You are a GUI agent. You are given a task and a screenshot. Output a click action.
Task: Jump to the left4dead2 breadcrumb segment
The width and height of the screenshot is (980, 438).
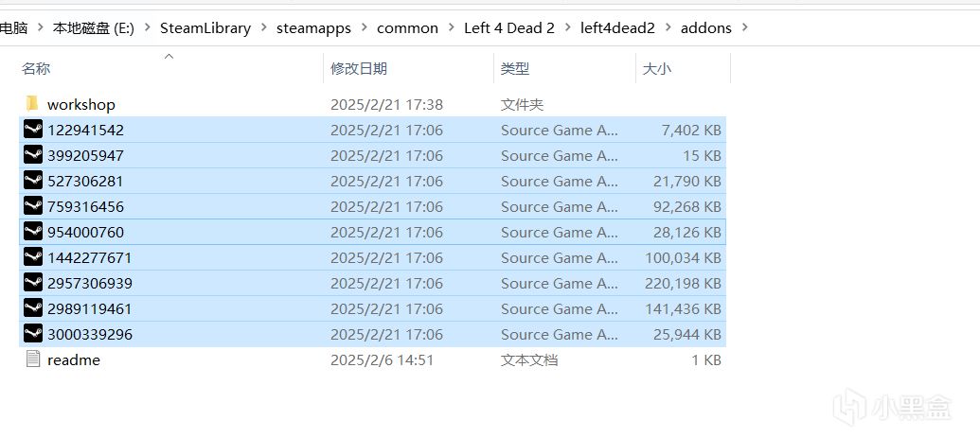click(x=617, y=27)
